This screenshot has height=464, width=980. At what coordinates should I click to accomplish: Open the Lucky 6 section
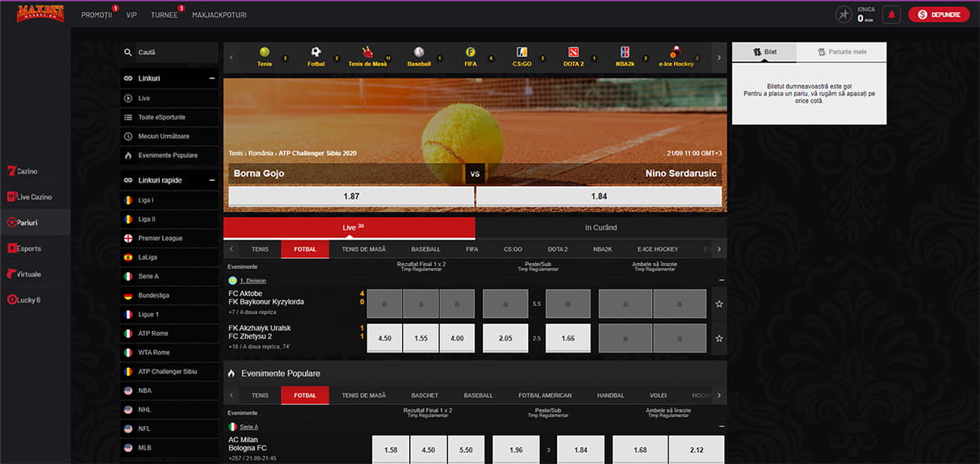coord(35,299)
